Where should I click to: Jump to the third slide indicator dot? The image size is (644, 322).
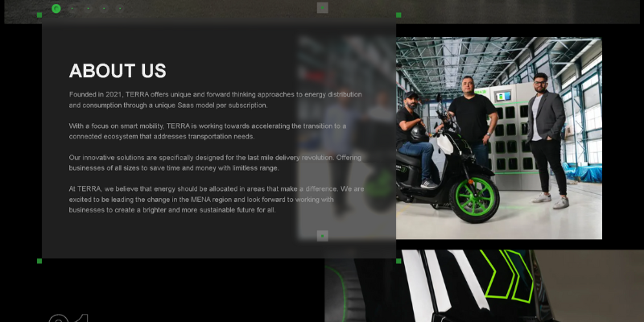click(88, 8)
